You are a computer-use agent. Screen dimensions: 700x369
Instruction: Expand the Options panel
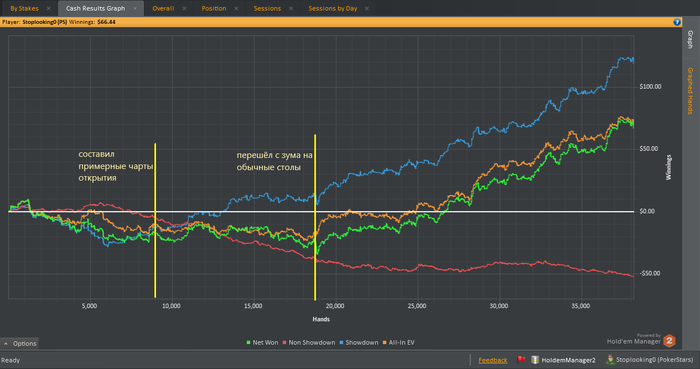click(x=20, y=344)
